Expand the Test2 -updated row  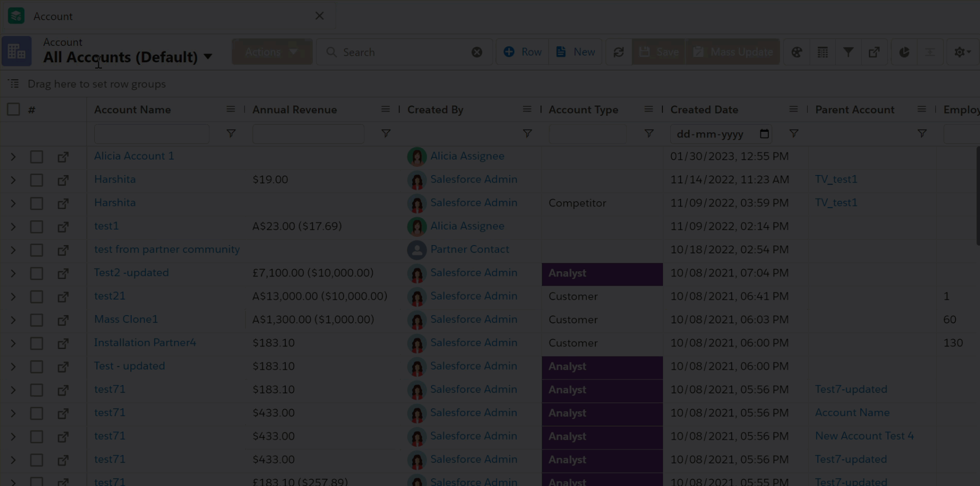[13, 273]
